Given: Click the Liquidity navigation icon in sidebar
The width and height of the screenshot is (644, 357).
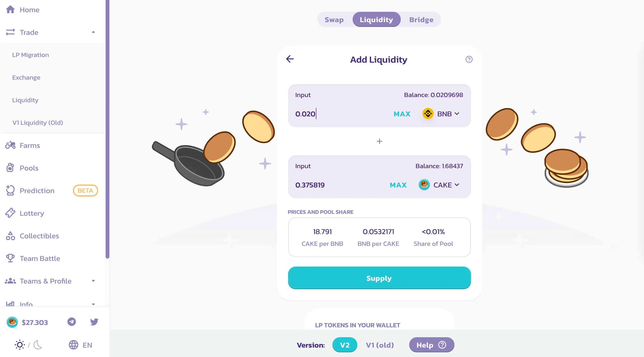Looking at the screenshot, I should pyautogui.click(x=25, y=100).
